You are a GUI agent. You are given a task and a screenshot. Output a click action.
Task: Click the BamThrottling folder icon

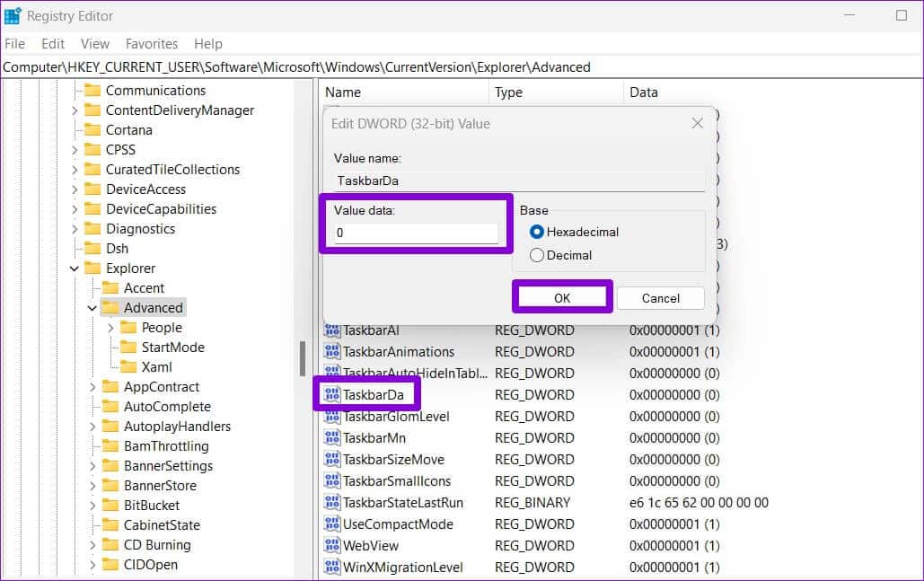pyautogui.click(x=110, y=445)
